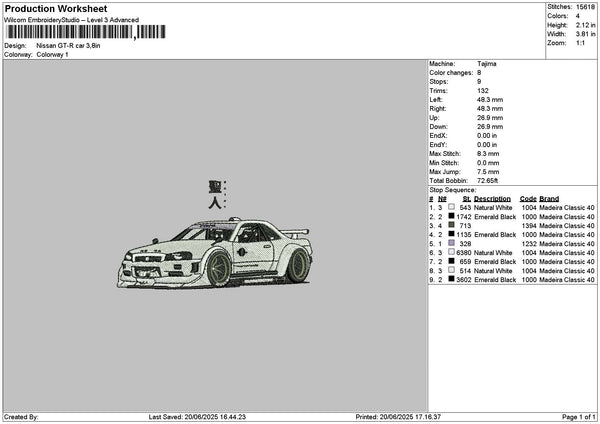Click the Last Saved timestamp in footer

[x=197, y=417]
